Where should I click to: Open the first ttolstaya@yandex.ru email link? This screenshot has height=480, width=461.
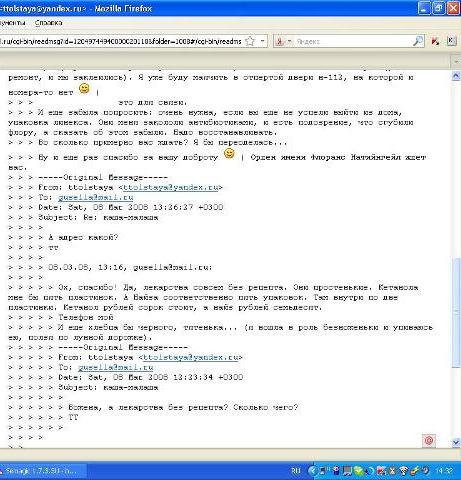171,187
